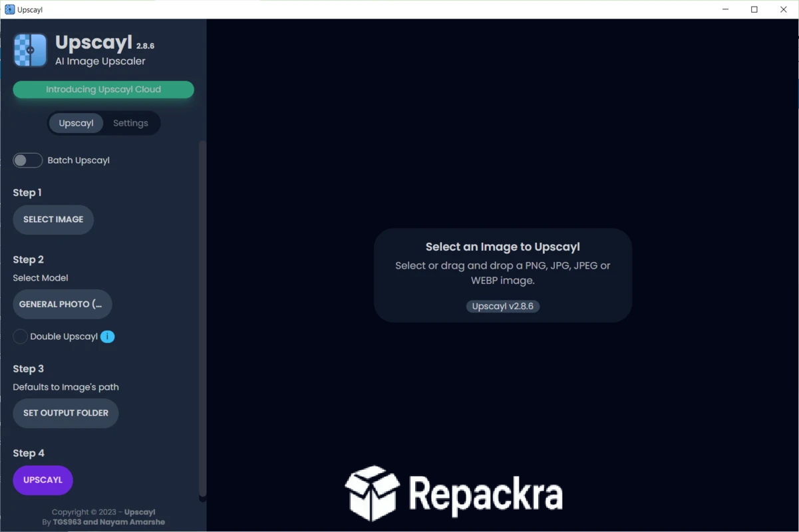This screenshot has height=532, width=799.
Task: Click the SET OUTPUT FOLDER button
Action: tap(66, 413)
